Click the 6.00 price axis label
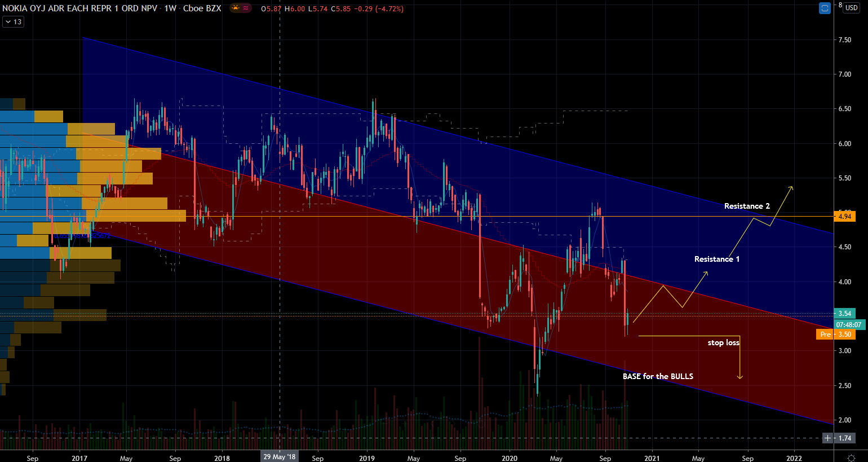Viewport: 868px width, 462px height. click(844, 144)
